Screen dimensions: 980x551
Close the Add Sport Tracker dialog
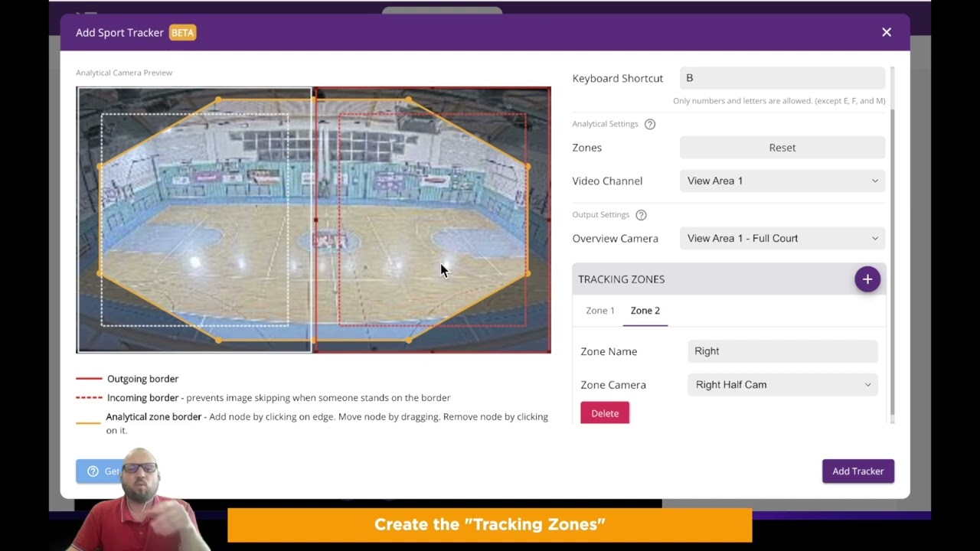887,32
